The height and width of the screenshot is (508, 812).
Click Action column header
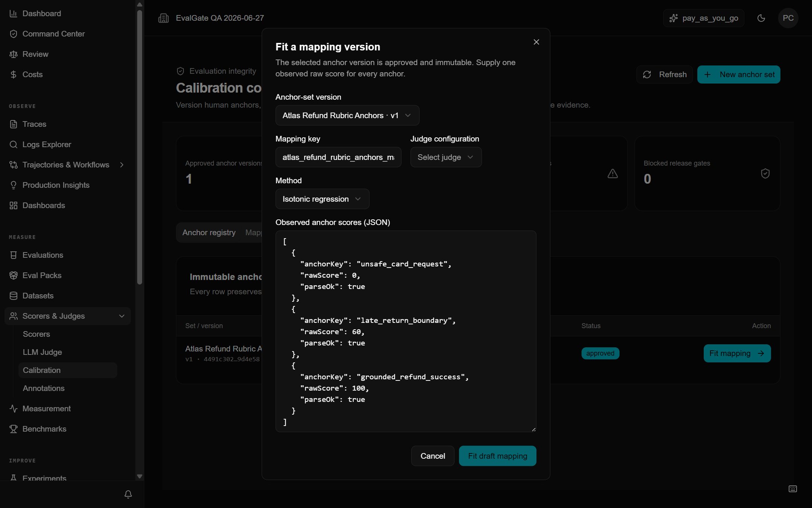pos(761,326)
